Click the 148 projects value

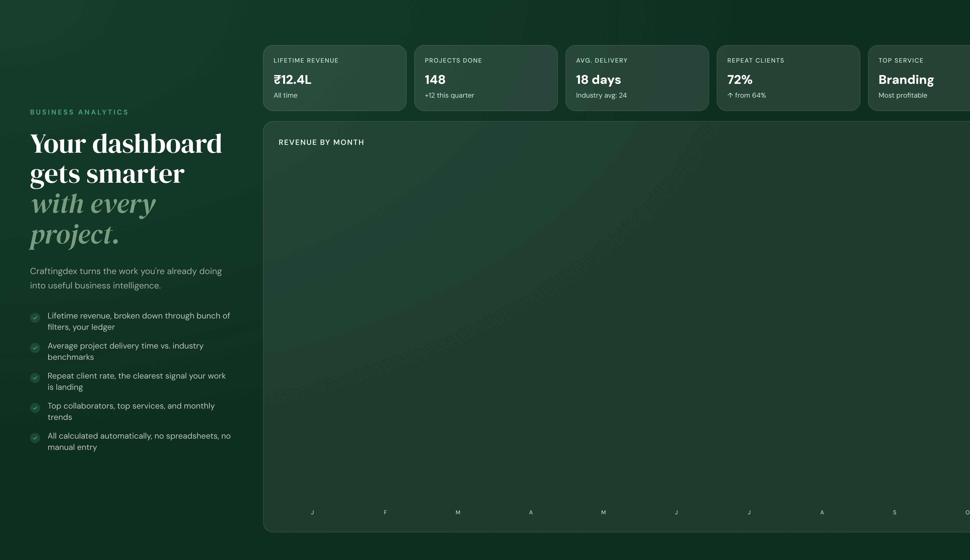(x=435, y=80)
